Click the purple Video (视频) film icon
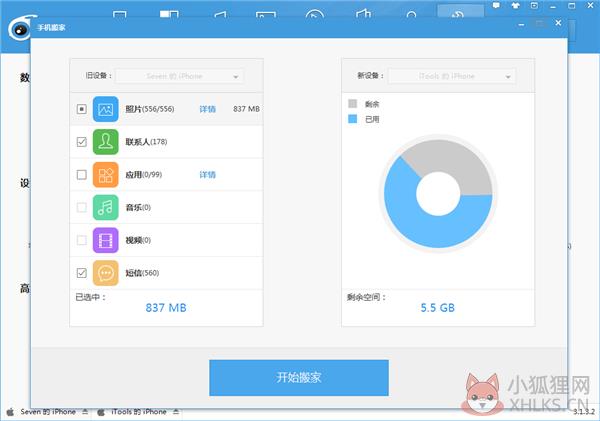Screen dimensions: 600x421 click(x=106, y=240)
